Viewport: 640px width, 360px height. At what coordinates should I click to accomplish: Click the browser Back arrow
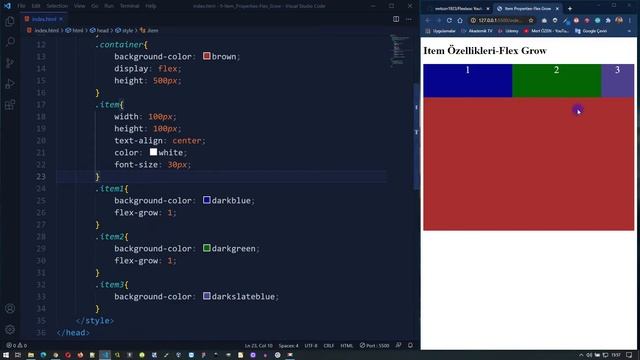[x=428, y=20]
